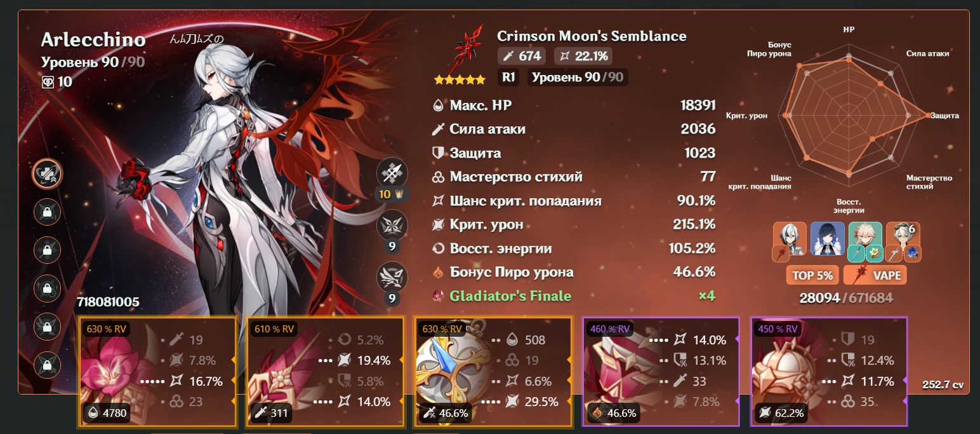Image resolution: width=980 pixels, height=434 pixels.
Task: Select Yelan's portrait in team row
Action: [x=828, y=239]
